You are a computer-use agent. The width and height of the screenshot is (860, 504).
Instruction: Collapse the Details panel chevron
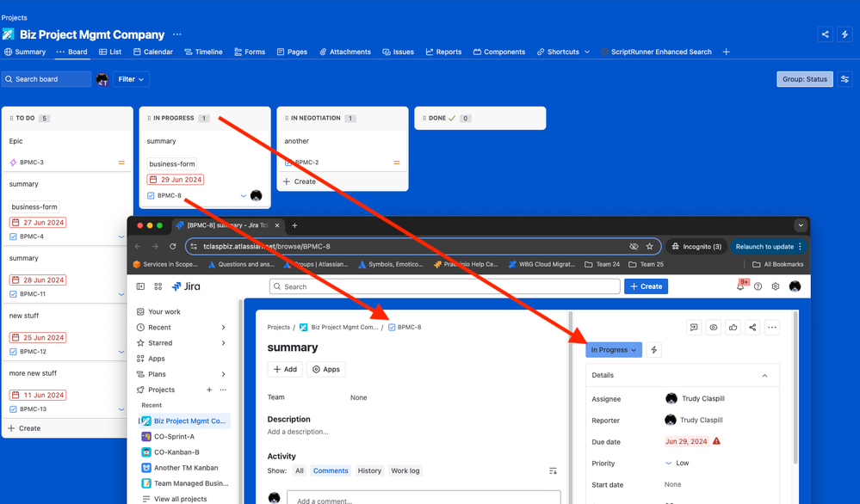(764, 375)
